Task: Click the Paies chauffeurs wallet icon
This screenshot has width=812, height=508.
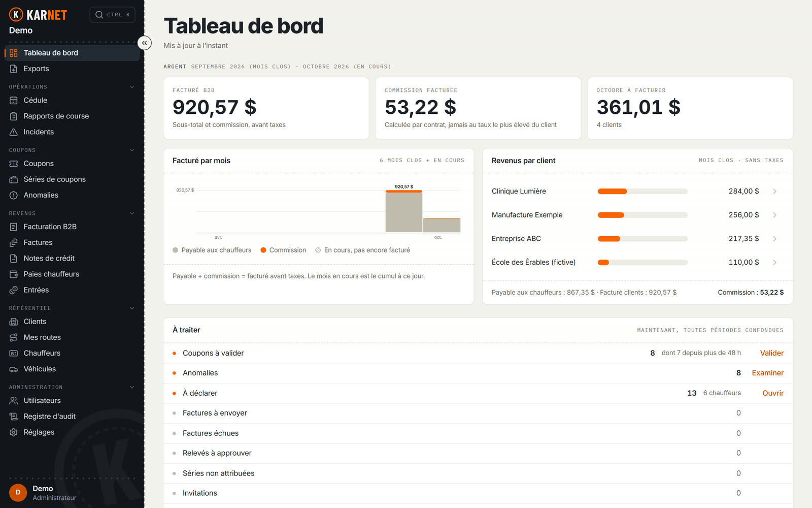Action: click(14, 274)
